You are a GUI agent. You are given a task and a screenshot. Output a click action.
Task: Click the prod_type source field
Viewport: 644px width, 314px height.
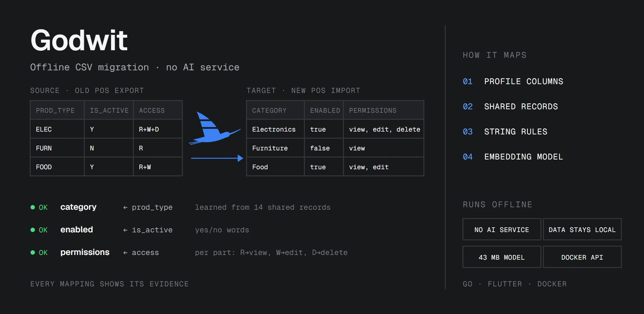tap(152, 207)
